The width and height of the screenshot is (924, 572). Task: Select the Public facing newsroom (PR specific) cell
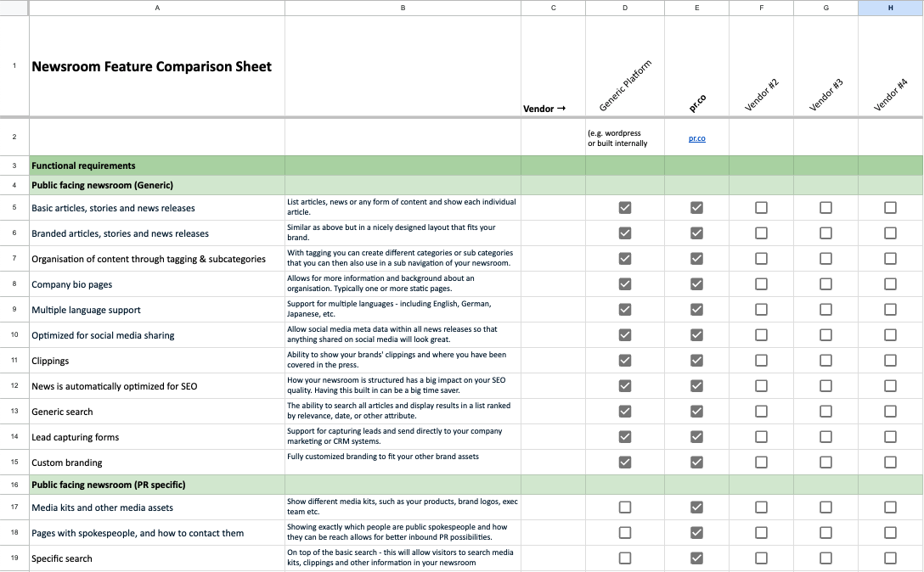pyautogui.click(x=156, y=485)
